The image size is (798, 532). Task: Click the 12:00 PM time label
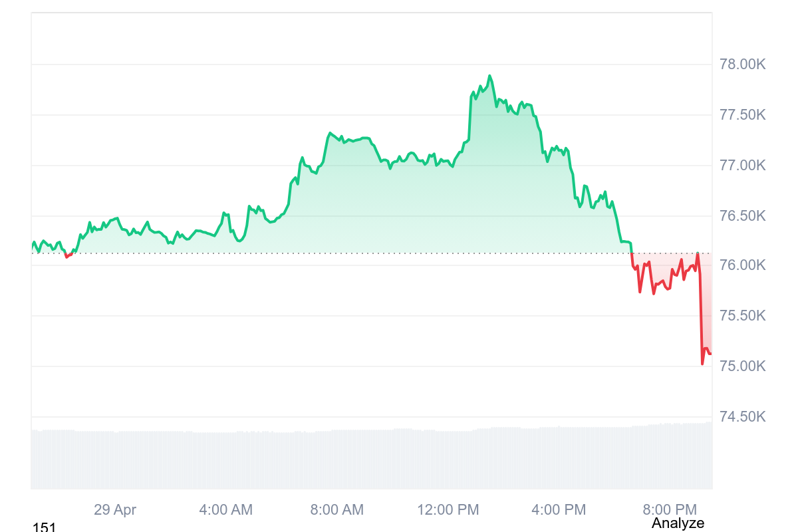tap(448, 510)
